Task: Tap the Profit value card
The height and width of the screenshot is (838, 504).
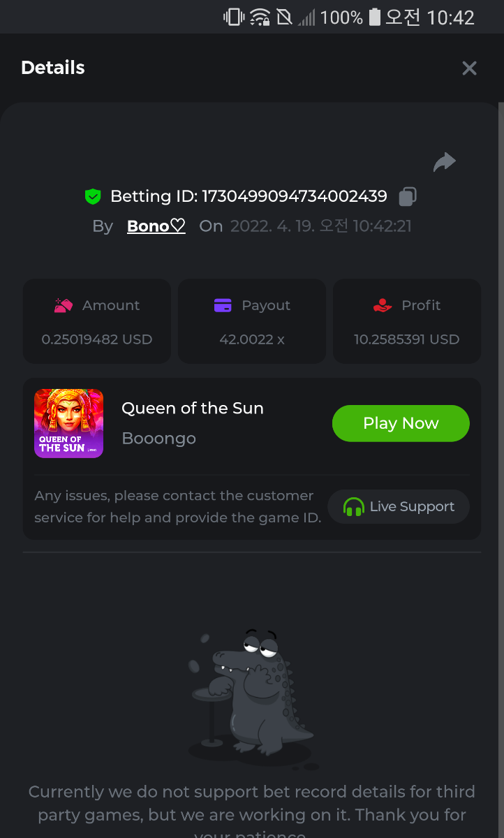Action: tap(407, 321)
